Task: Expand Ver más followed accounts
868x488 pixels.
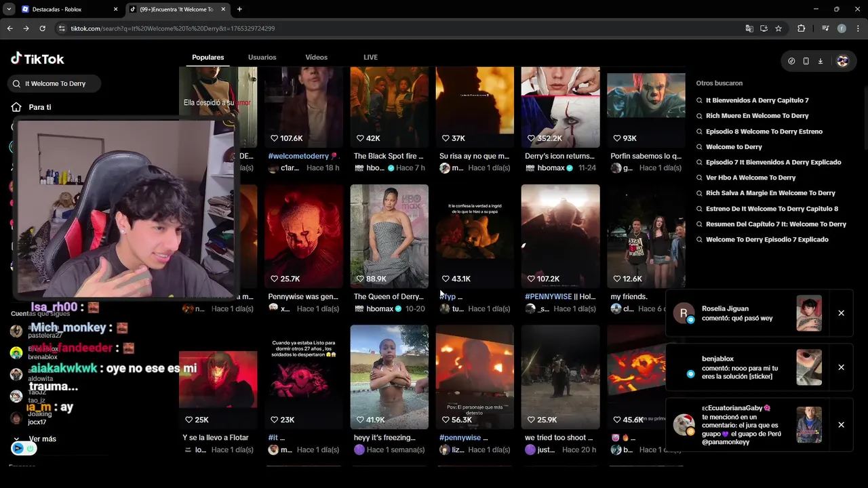Action: click(x=36, y=439)
